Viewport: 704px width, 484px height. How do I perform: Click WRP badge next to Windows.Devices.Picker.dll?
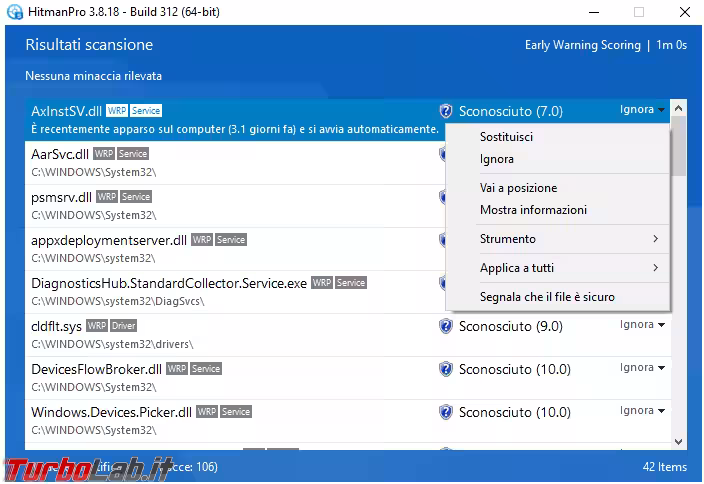click(207, 412)
